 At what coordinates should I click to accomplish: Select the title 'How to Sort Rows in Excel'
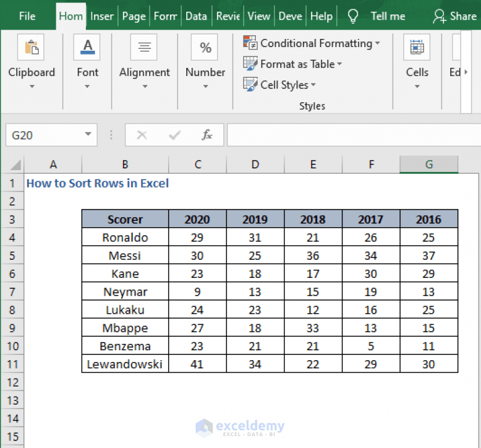coord(98,183)
